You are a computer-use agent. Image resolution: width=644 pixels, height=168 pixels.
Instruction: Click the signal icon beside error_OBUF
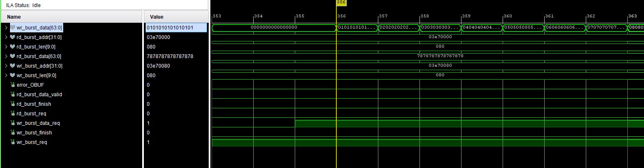click(12, 85)
